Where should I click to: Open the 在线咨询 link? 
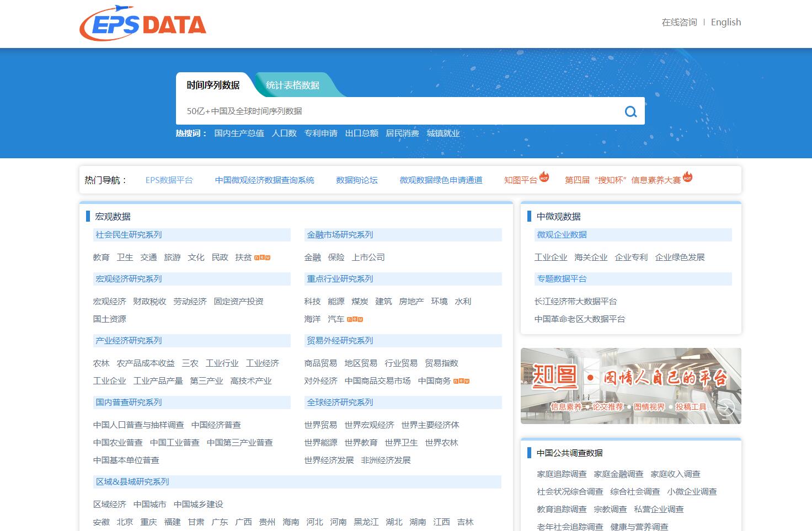pyautogui.click(x=679, y=22)
